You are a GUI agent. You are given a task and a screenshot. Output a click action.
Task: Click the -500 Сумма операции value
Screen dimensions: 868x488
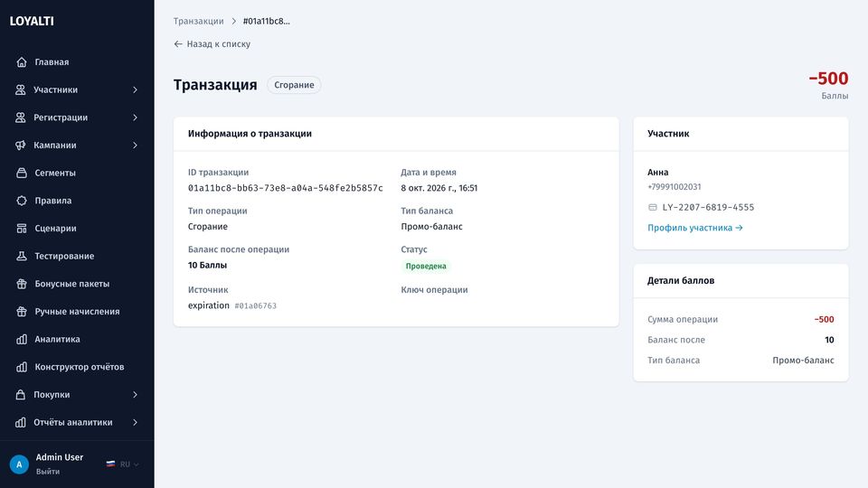click(824, 319)
